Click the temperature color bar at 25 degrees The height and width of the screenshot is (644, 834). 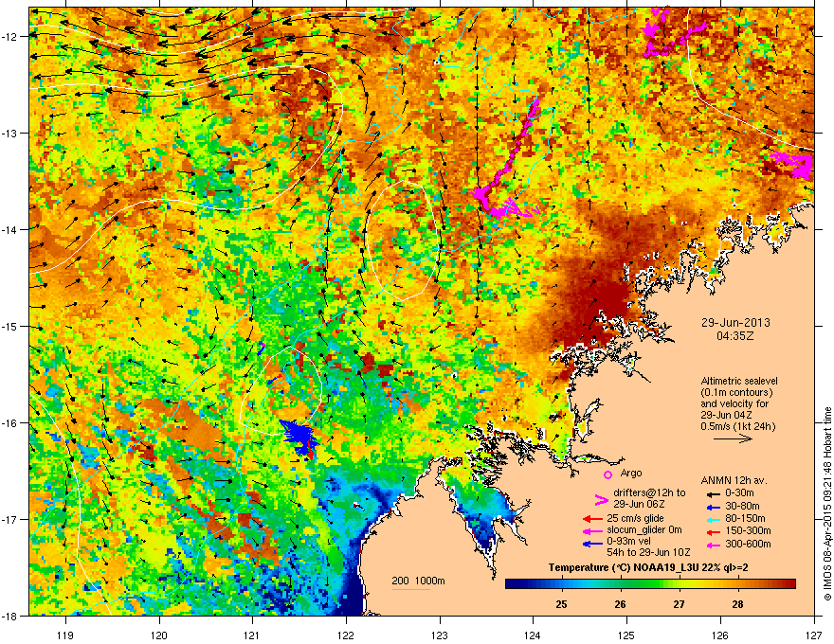[561, 584]
